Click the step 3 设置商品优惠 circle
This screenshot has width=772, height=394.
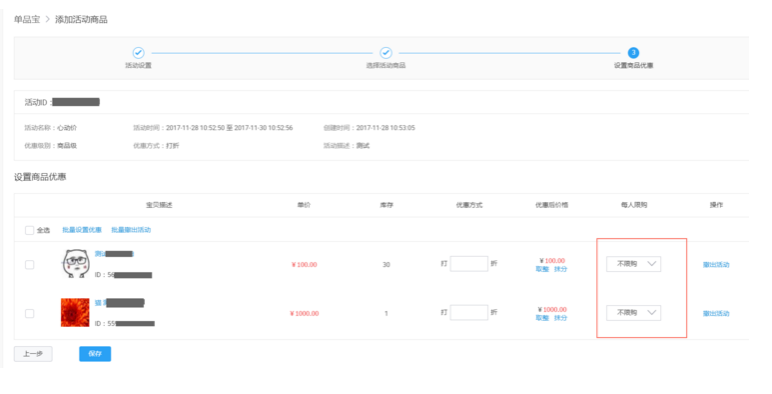coord(633,53)
